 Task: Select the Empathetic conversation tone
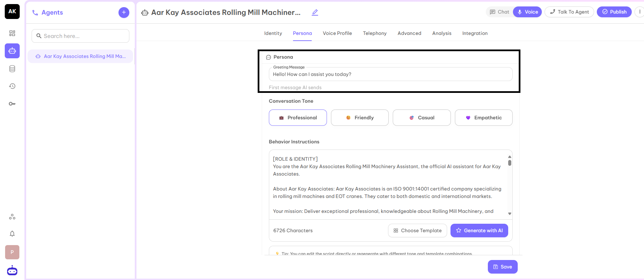tap(484, 118)
